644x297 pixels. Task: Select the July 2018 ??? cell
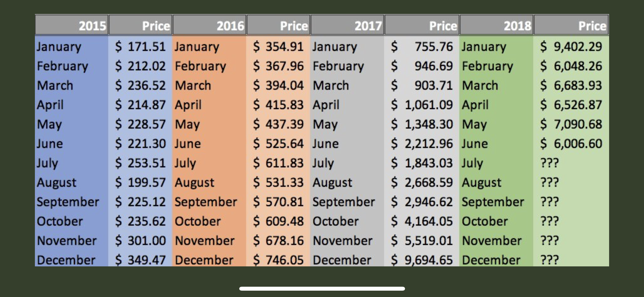tap(571, 163)
